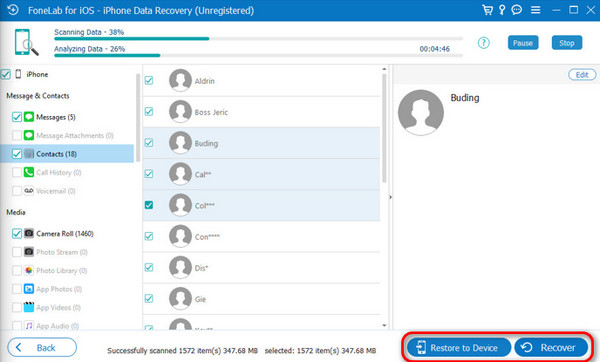
Task: Select the Photo Library (0) category
Action: pos(62,271)
